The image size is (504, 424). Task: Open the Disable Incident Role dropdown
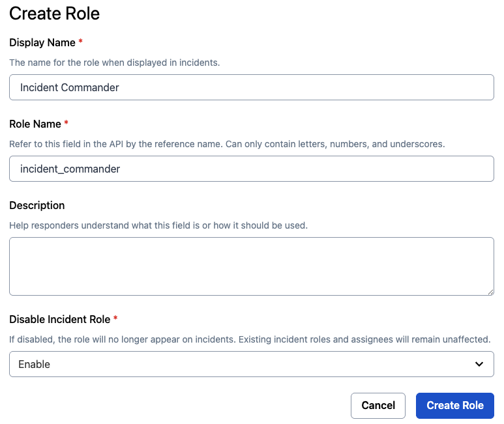click(251, 364)
